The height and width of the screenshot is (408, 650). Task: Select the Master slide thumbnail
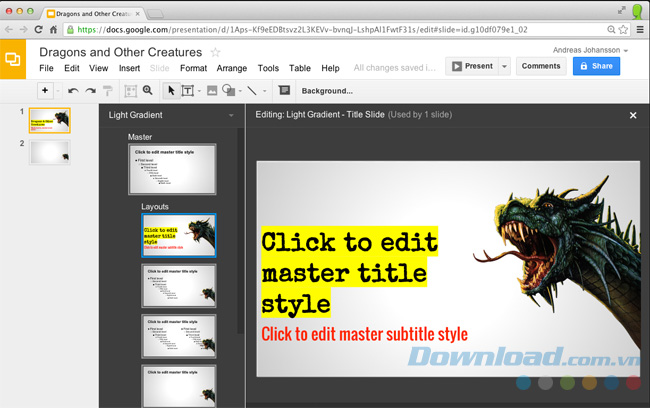click(172, 169)
